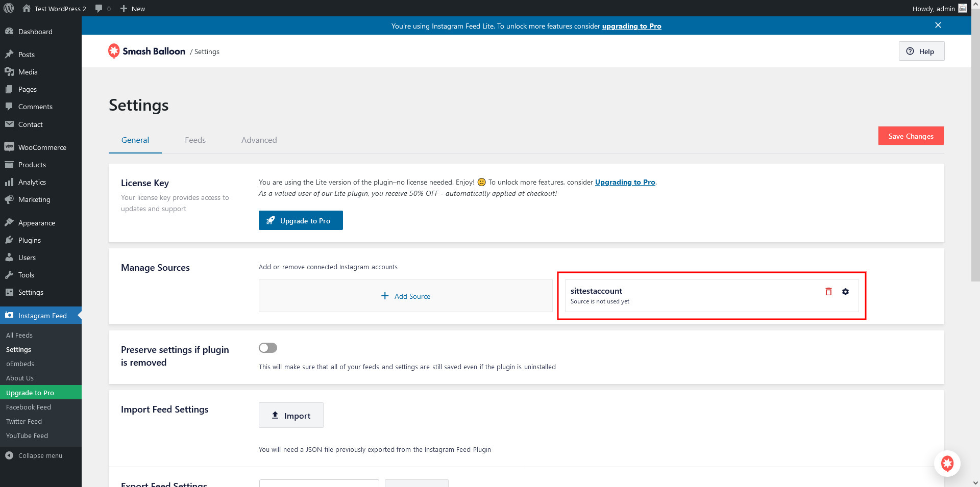Screen dimensions: 980x487
Task: Click the Save Changes button
Action: [911, 136]
